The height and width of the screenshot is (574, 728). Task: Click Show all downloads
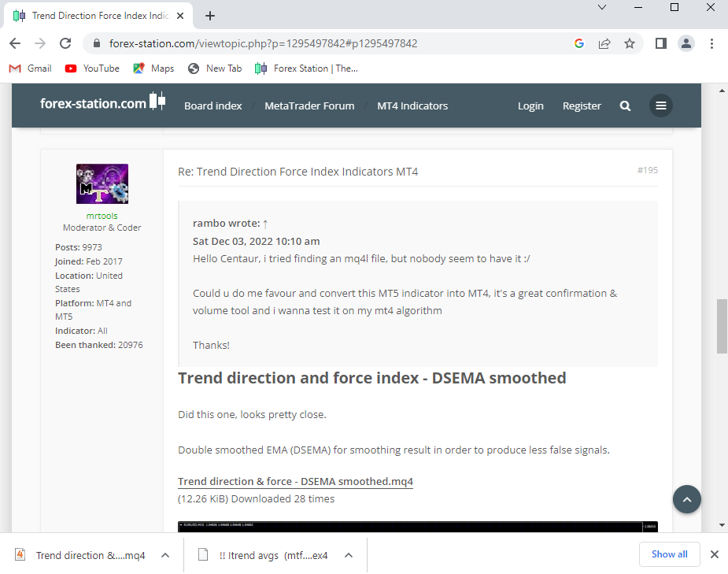[x=669, y=554]
